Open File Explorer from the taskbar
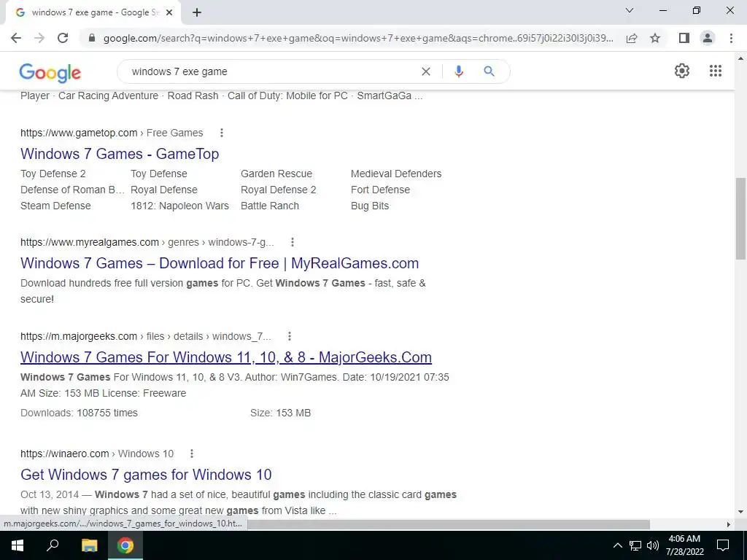Viewport: 747px width, 560px height. click(x=89, y=545)
